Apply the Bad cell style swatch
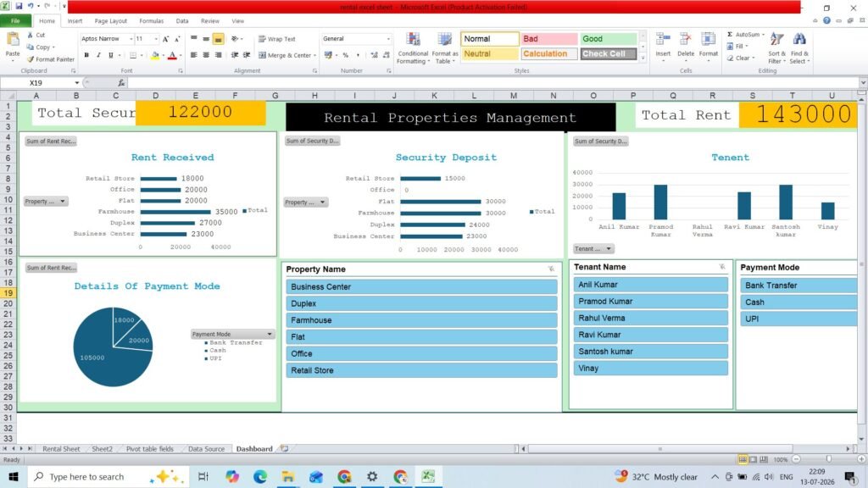 (549, 39)
